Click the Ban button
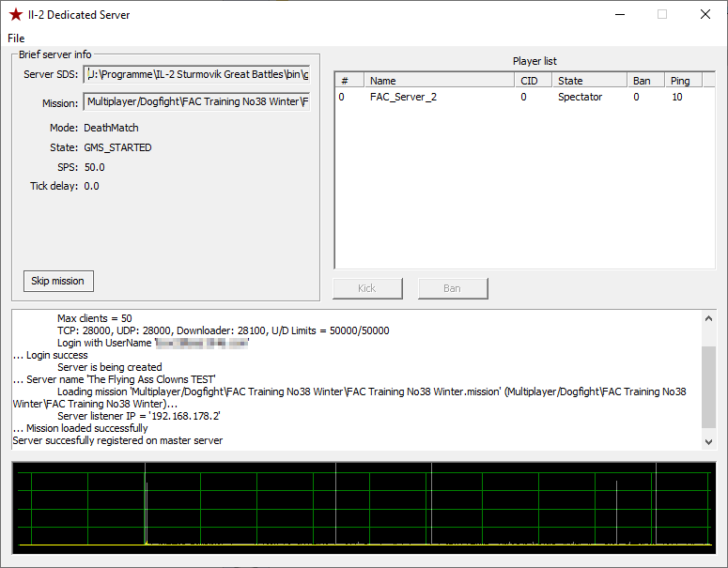The width and height of the screenshot is (728, 568). pos(453,288)
